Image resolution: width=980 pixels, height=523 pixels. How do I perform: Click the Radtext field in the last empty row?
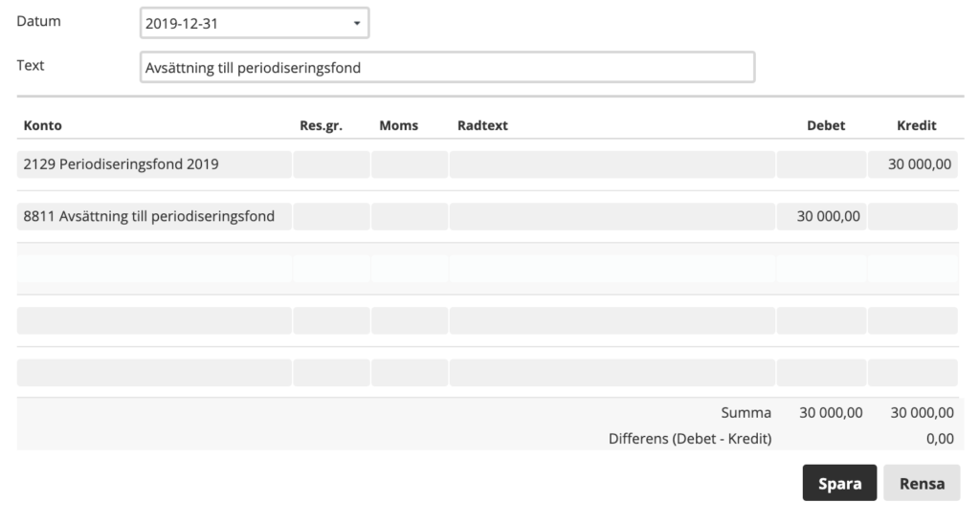coord(612,372)
